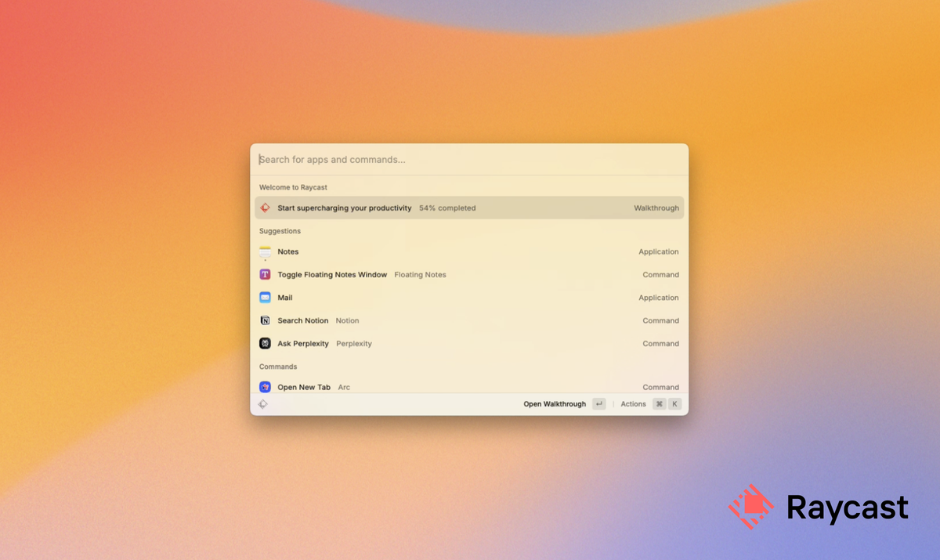
Task: Select the Open New Tab Arc command
Action: click(x=305, y=386)
